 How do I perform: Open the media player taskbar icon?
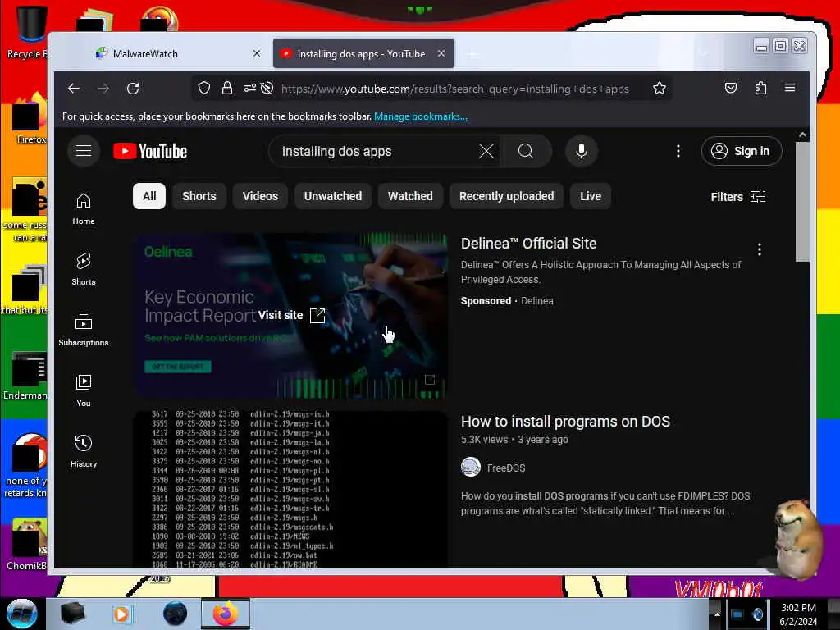coord(121,614)
